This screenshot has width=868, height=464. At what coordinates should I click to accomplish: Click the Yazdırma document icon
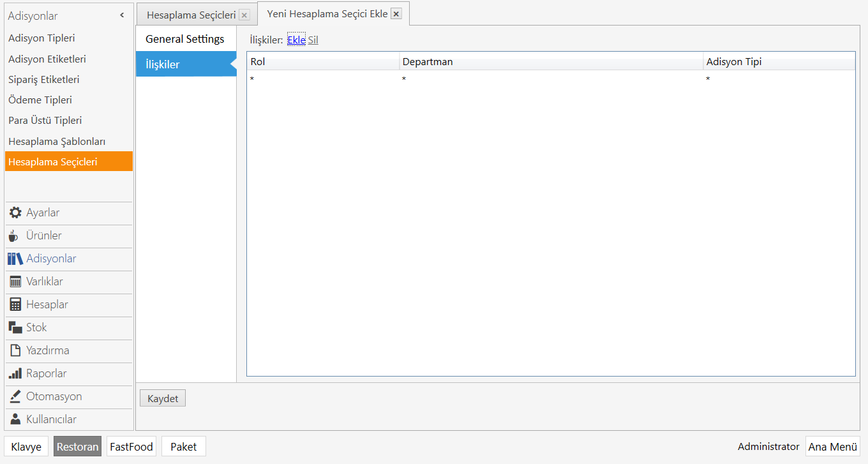tap(15, 350)
